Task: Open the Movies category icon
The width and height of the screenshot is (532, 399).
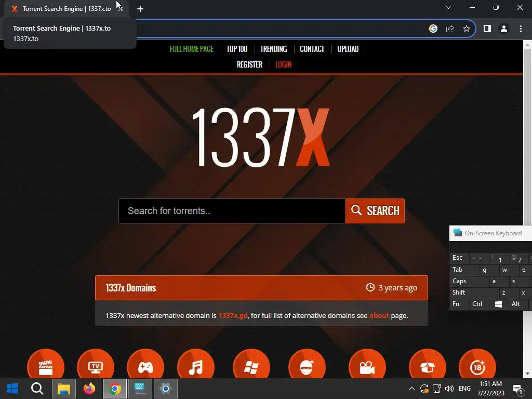Action: click(x=46, y=365)
